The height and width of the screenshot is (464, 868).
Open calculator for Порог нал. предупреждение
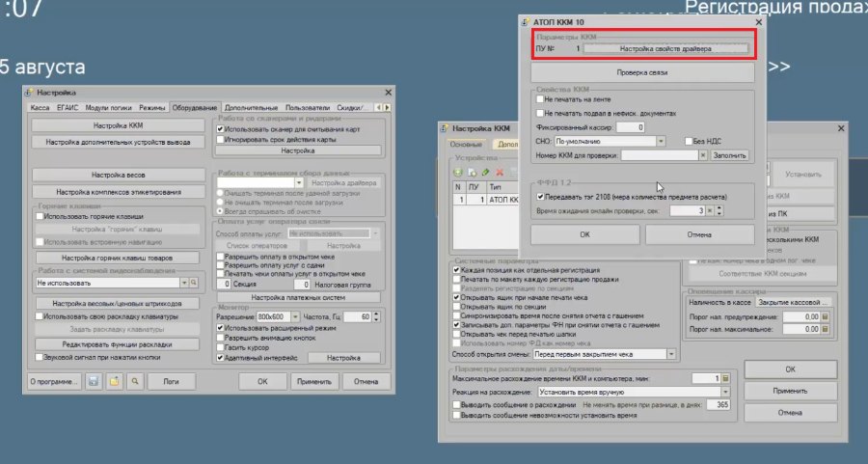coord(825,317)
